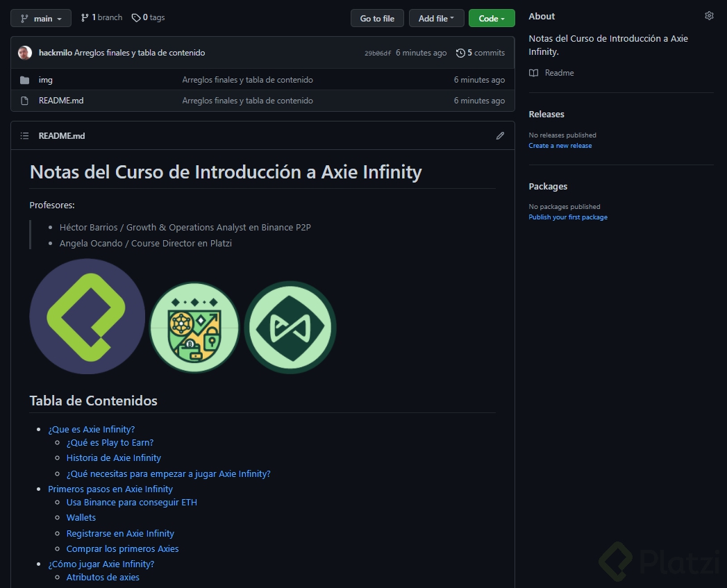The width and height of the screenshot is (727, 588).
Task: Click the Releases heading
Action: 546,114
